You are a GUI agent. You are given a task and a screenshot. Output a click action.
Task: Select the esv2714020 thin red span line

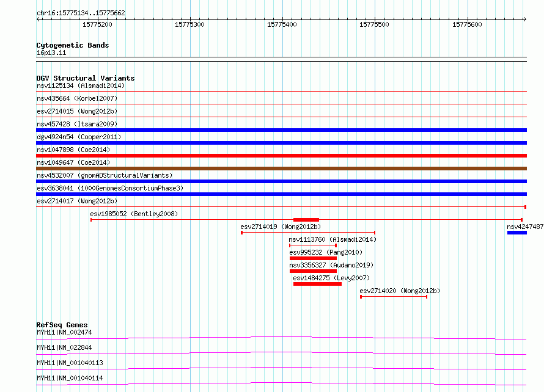click(394, 297)
